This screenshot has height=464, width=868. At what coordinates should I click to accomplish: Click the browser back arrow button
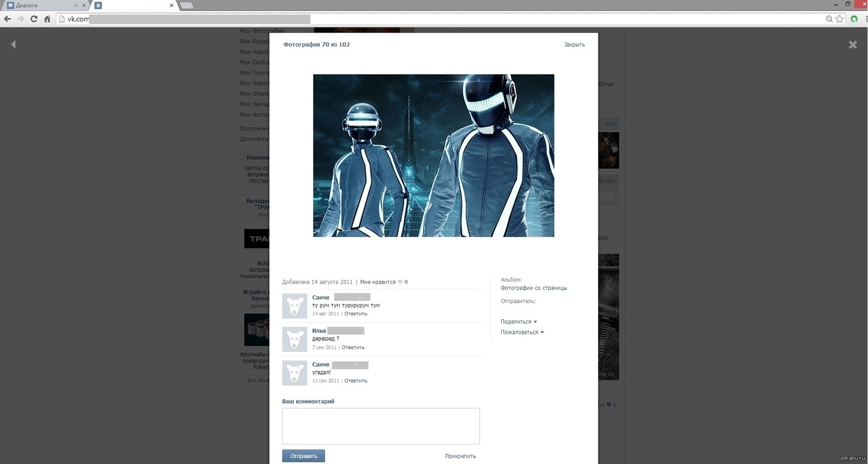click(8, 19)
